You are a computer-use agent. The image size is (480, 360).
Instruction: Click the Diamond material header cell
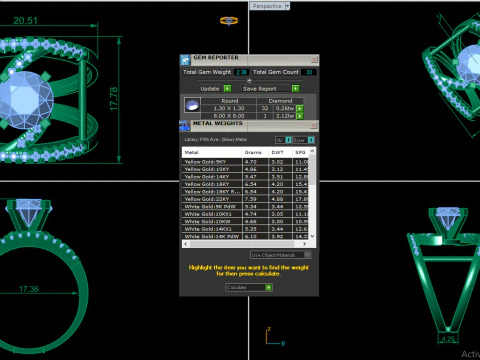pyautogui.click(x=280, y=101)
